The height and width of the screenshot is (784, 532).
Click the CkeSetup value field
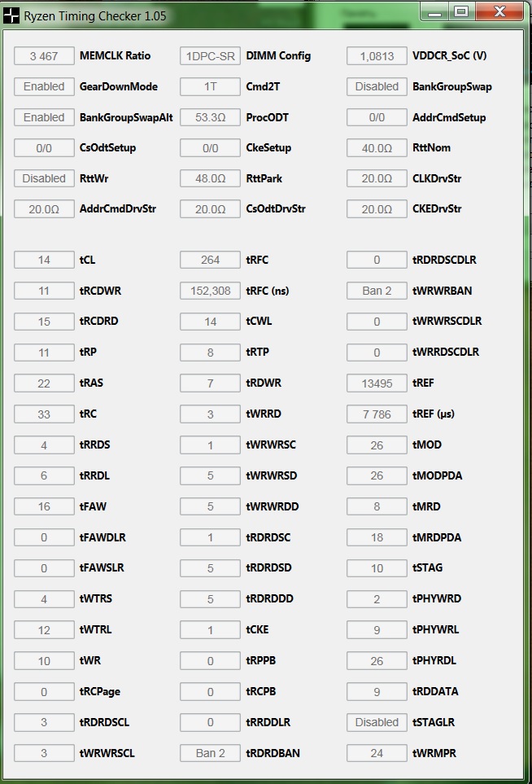click(x=211, y=148)
